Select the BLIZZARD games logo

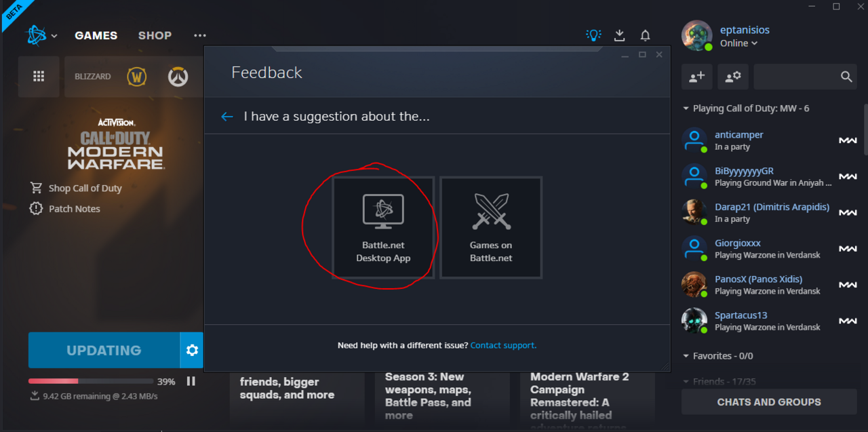[x=93, y=77]
